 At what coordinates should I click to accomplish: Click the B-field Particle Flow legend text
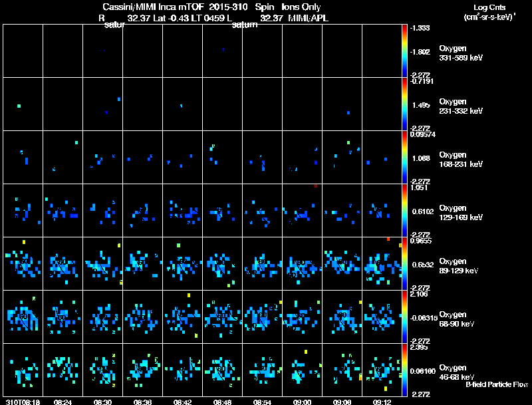tap(497, 384)
